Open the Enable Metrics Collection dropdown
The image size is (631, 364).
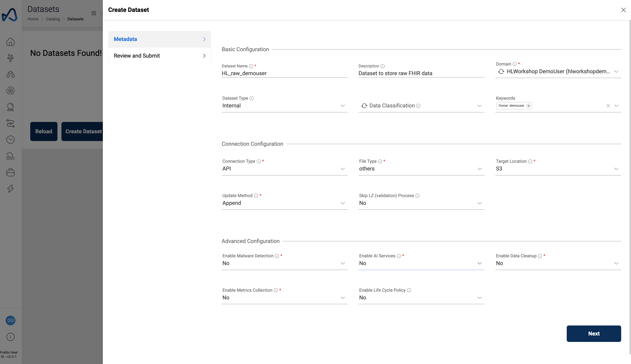284,298
